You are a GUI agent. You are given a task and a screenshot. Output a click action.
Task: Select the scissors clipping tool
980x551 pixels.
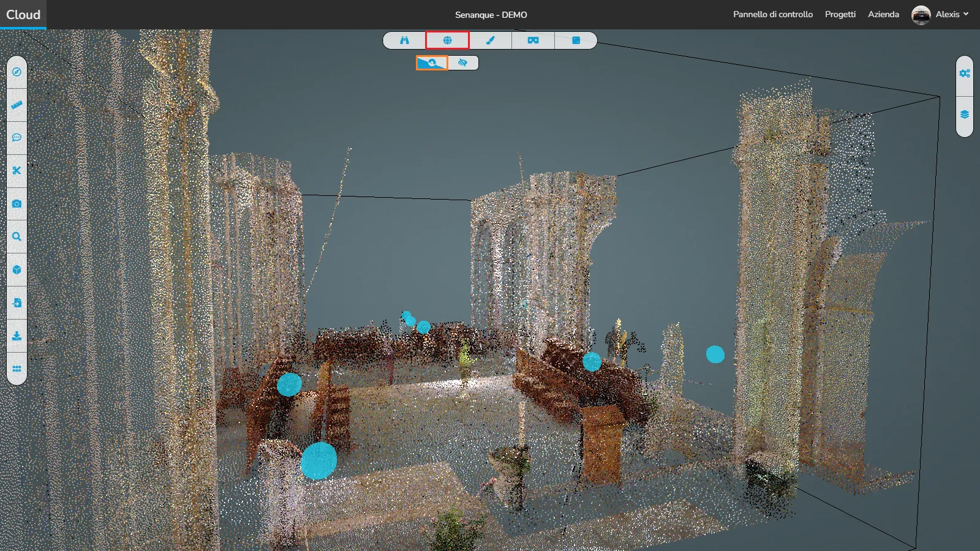click(17, 171)
